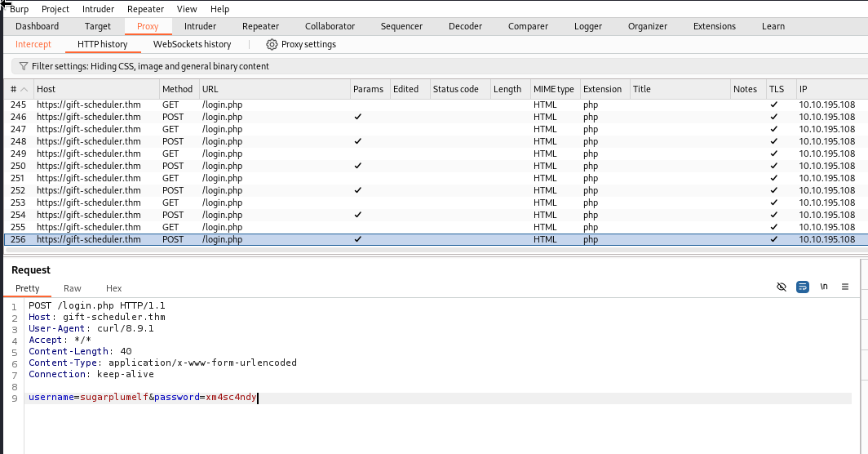This screenshot has width=868, height=454.
Task: Select request 252 POST /login.php row
Action: (x=204, y=190)
